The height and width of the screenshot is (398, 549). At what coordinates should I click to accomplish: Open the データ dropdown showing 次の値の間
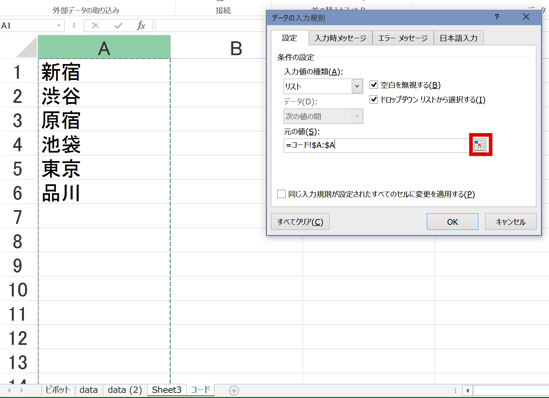click(x=323, y=116)
